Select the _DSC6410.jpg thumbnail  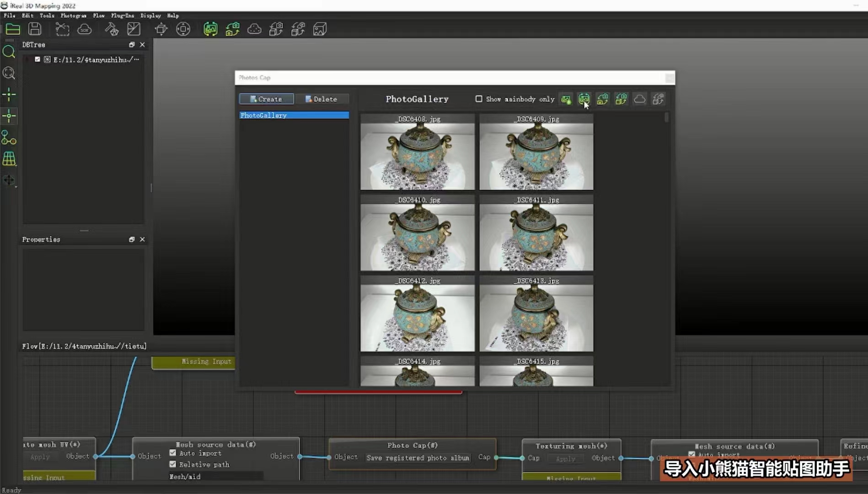(x=418, y=233)
